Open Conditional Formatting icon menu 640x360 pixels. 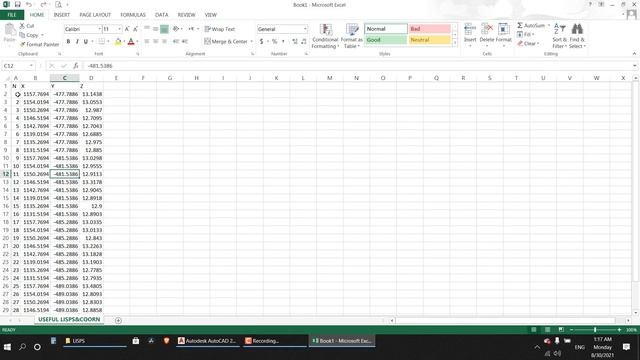(325, 29)
